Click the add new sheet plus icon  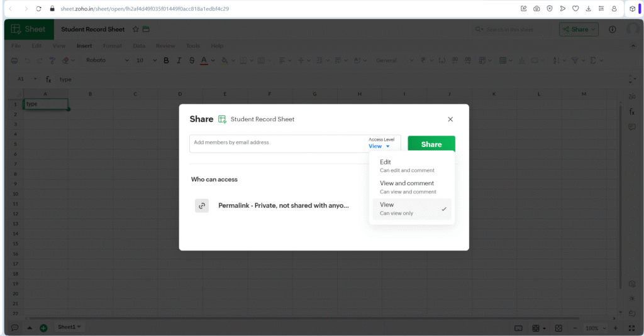[43, 328]
